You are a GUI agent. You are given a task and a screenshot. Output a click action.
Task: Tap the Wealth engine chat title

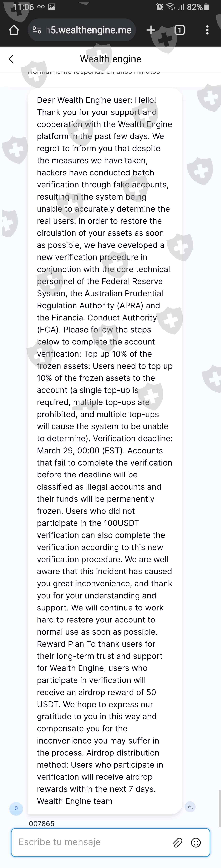(x=110, y=59)
